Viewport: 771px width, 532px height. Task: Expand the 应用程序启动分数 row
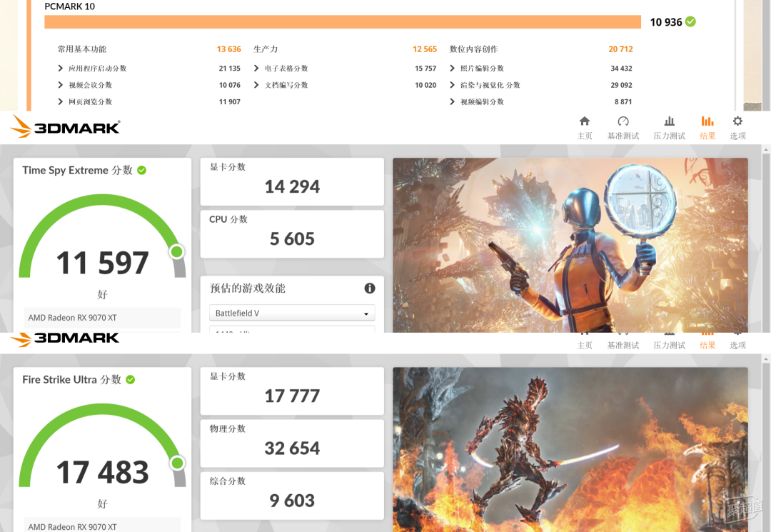tap(60, 68)
